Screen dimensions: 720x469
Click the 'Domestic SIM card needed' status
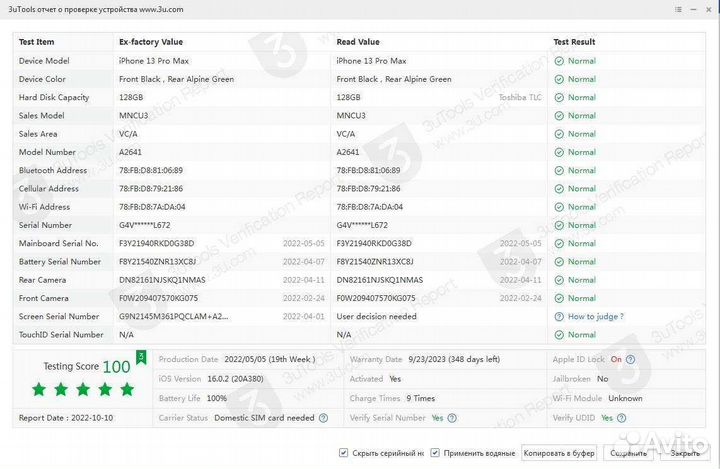tap(264, 418)
